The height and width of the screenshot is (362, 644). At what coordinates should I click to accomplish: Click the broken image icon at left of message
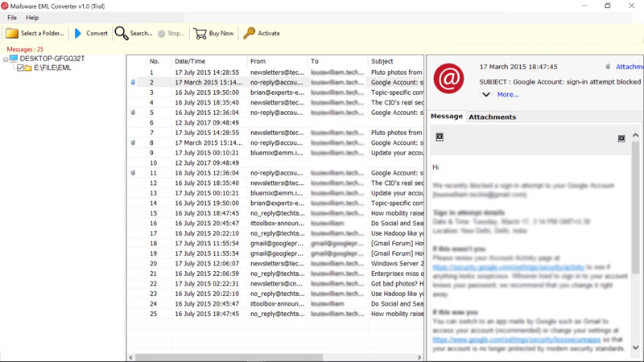click(x=440, y=137)
